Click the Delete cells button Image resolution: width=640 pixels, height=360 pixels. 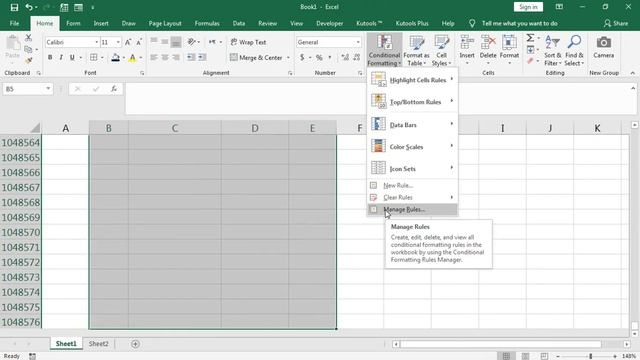point(488,50)
